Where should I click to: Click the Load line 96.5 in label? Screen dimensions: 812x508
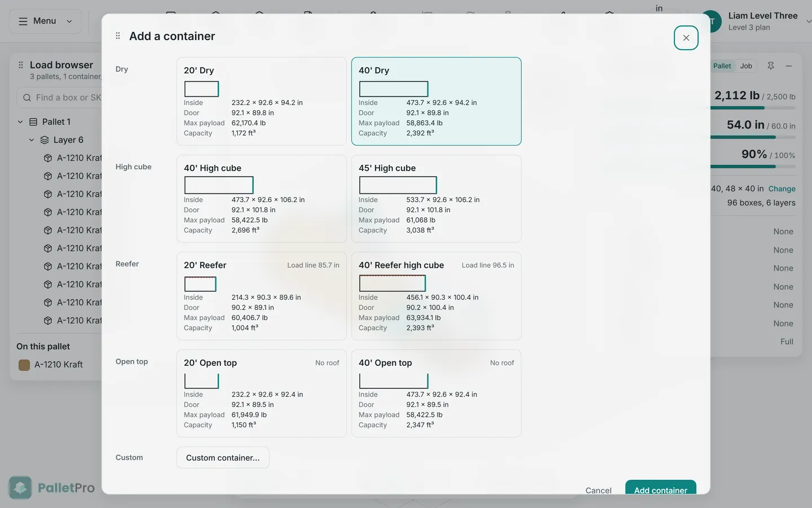coord(488,265)
